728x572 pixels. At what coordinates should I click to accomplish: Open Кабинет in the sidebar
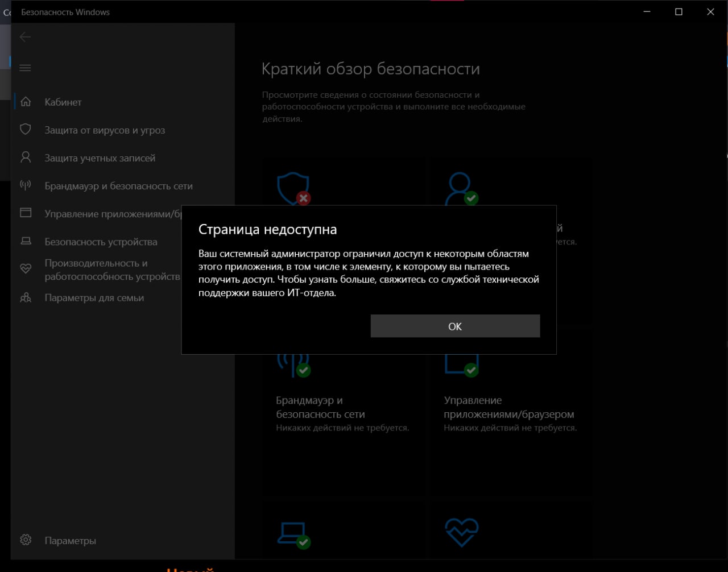coord(63,102)
